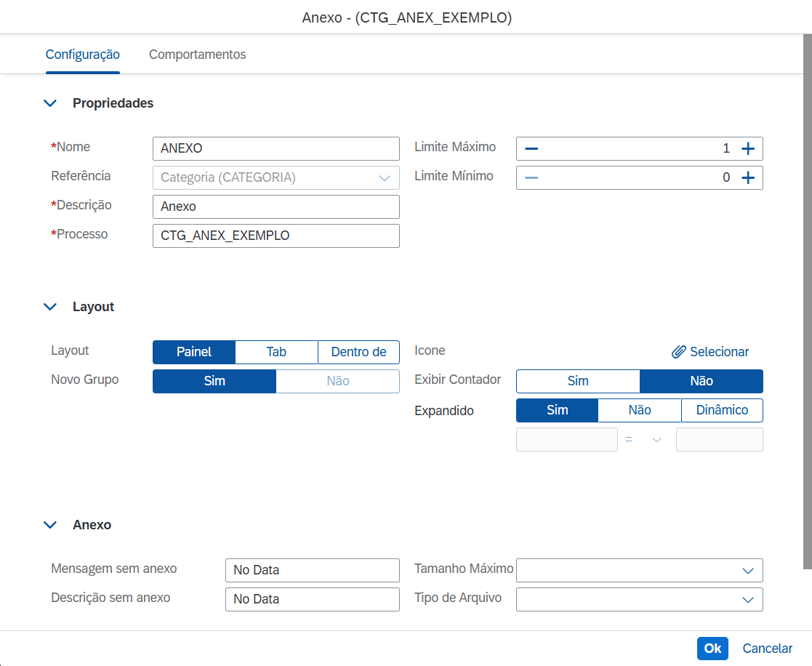Image resolution: width=812 pixels, height=666 pixels.
Task: Click the Mensagem sem anexo field
Action: coord(313,570)
